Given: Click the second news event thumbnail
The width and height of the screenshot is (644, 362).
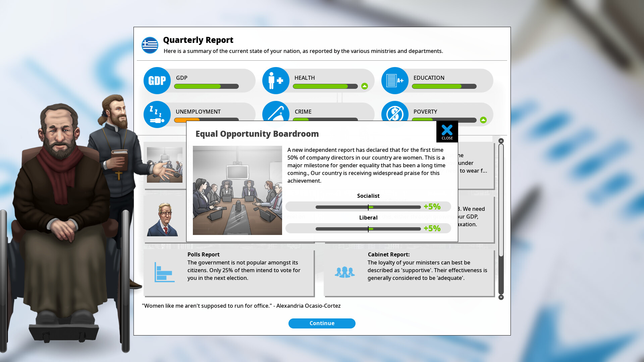Looking at the screenshot, I should (x=164, y=218).
